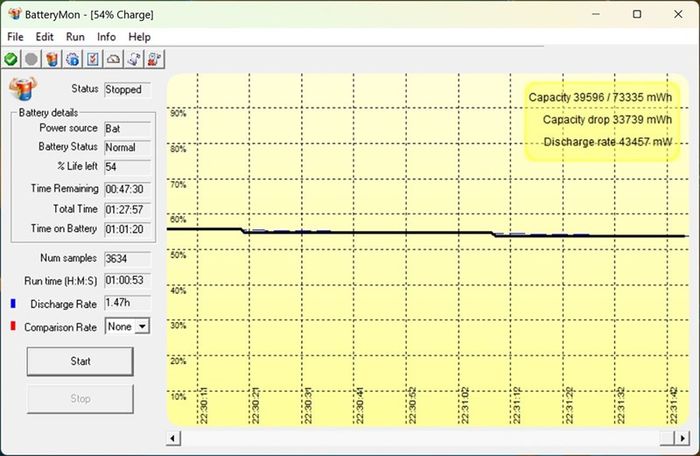Image resolution: width=700 pixels, height=456 pixels.
Task: Click the 90% axis label on graph
Action: point(178,113)
